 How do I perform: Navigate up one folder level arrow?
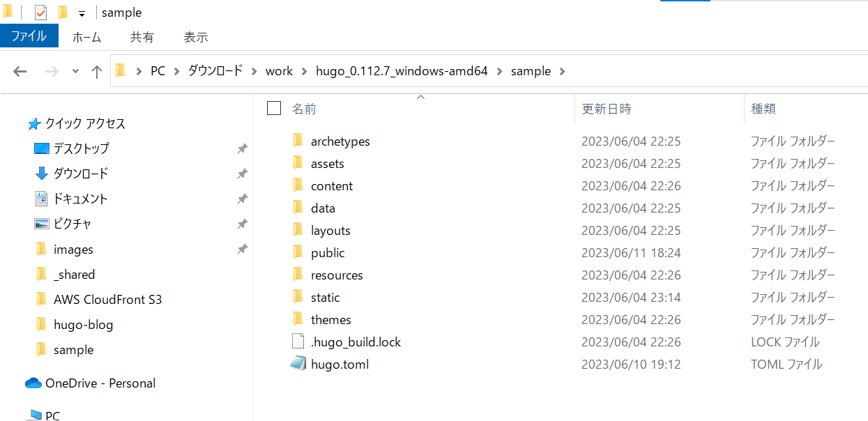(x=97, y=71)
